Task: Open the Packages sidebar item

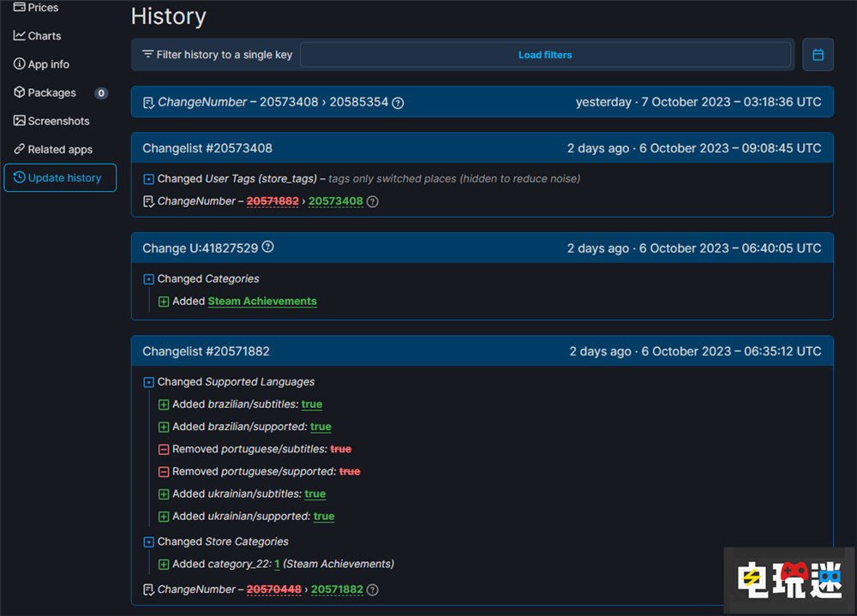Action: point(51,93)
